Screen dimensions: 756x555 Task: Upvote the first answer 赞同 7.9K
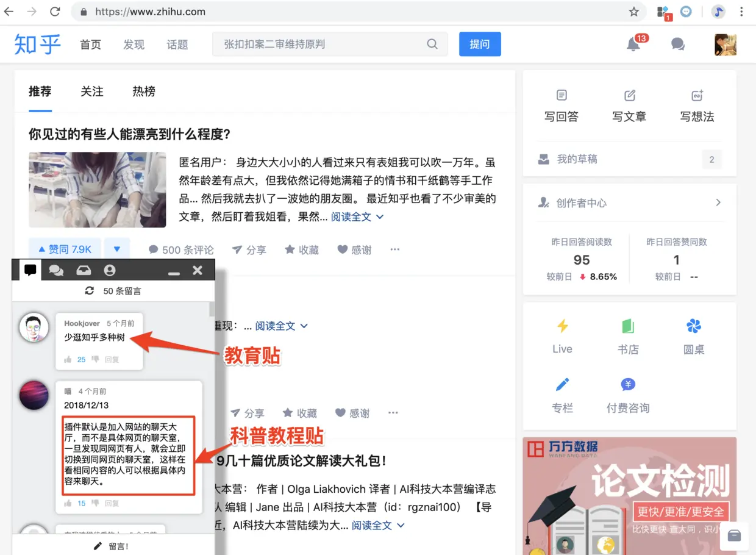(x=65, y=249)
